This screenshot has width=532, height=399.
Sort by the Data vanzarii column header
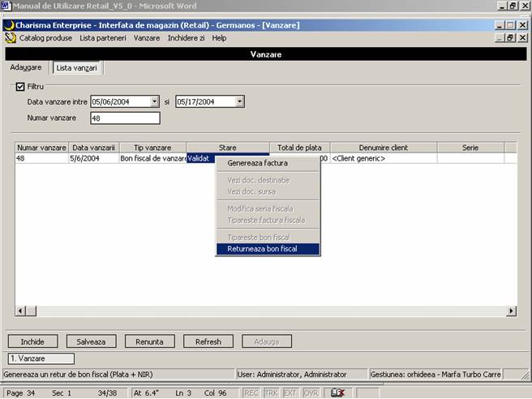(93, 148)
